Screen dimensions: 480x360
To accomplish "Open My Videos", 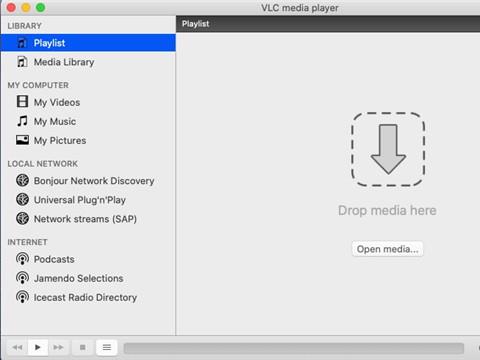I will pyautogui.click(x=88, y=102).
